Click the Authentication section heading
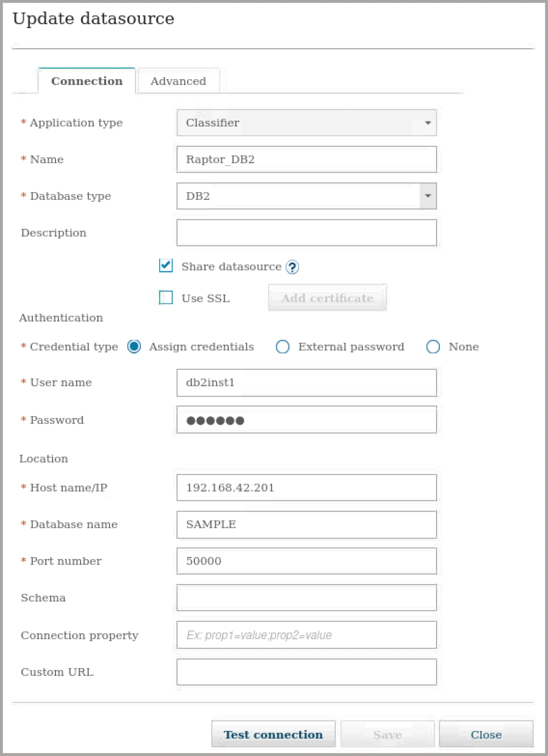Image resolution: width=548 pixels, height=756 pixels. (61, 318)
